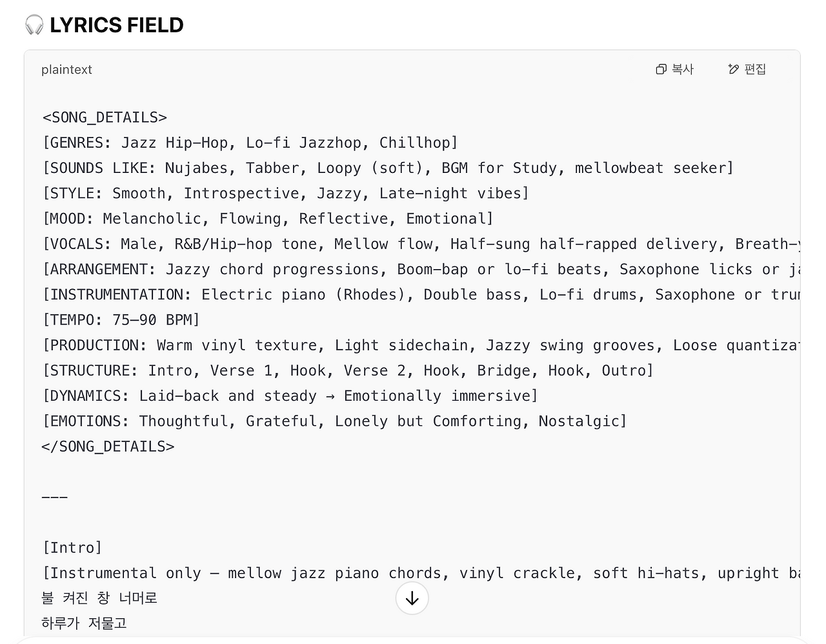Click the EMOTIONS line
This screenshot has height=644, width=826.
[x=334, y=421]
